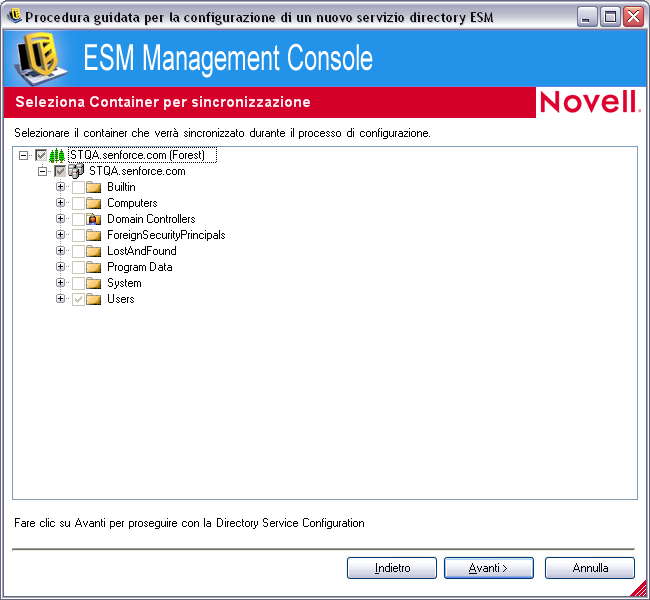Check the Computers container checkbox

(78, 203)
